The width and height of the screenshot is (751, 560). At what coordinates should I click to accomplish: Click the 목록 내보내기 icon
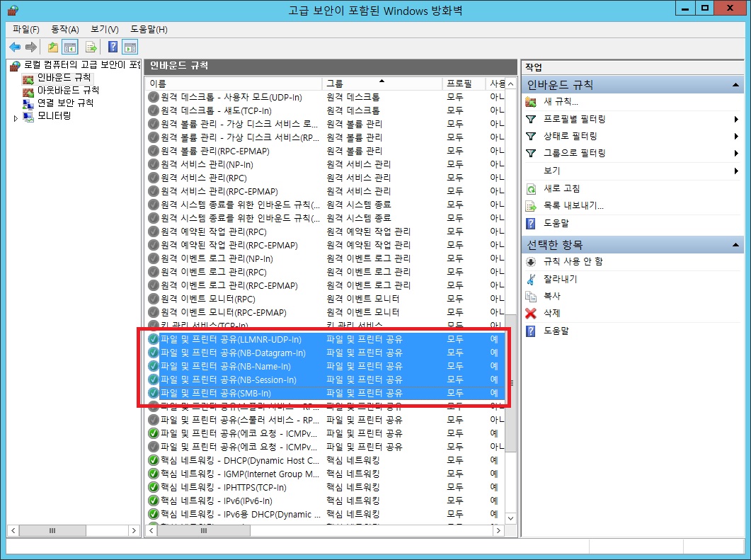click(531, 206)
